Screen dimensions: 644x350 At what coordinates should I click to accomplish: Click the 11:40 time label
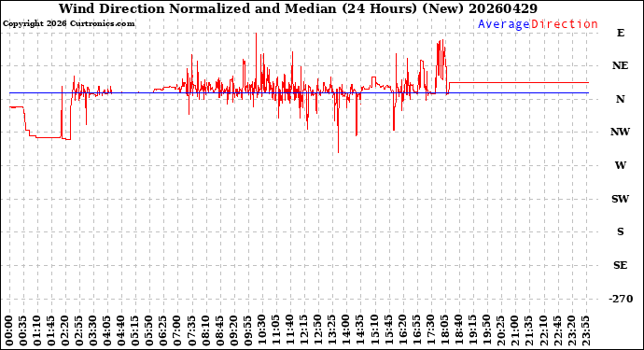pyautogui.click(x=289, y=331)
